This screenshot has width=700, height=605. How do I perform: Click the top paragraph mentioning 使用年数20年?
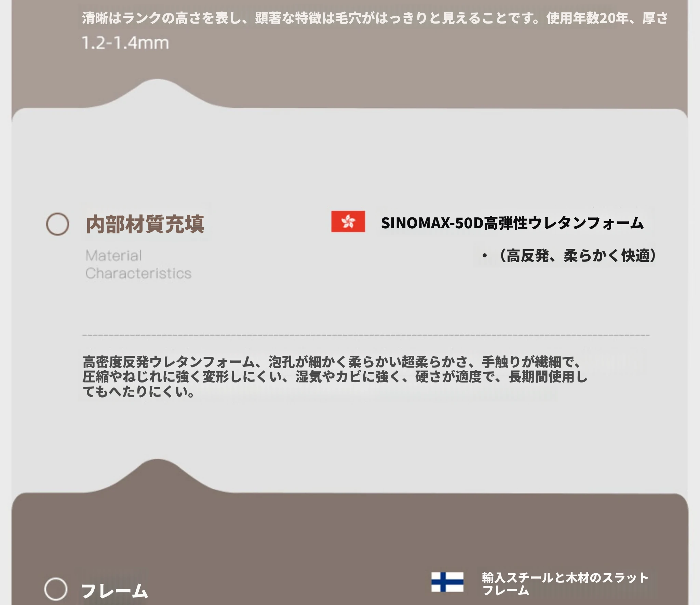coord(375,18)
